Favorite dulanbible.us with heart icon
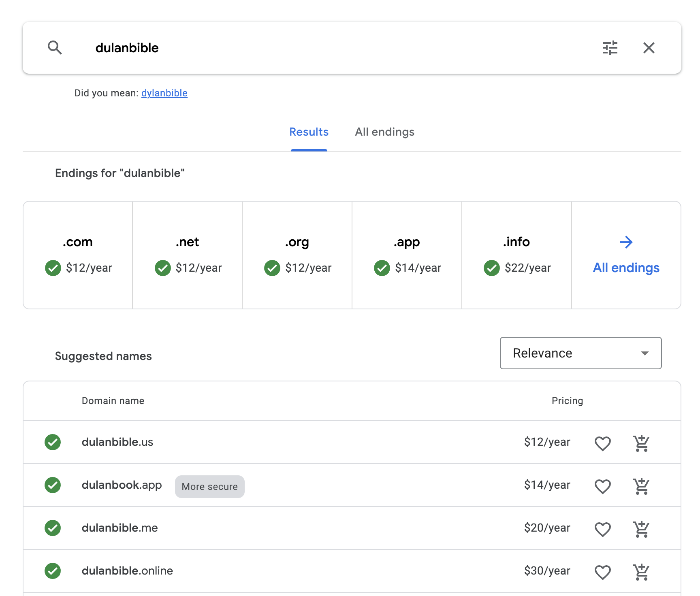The image size is (700, 596). (x=602, y=443)
